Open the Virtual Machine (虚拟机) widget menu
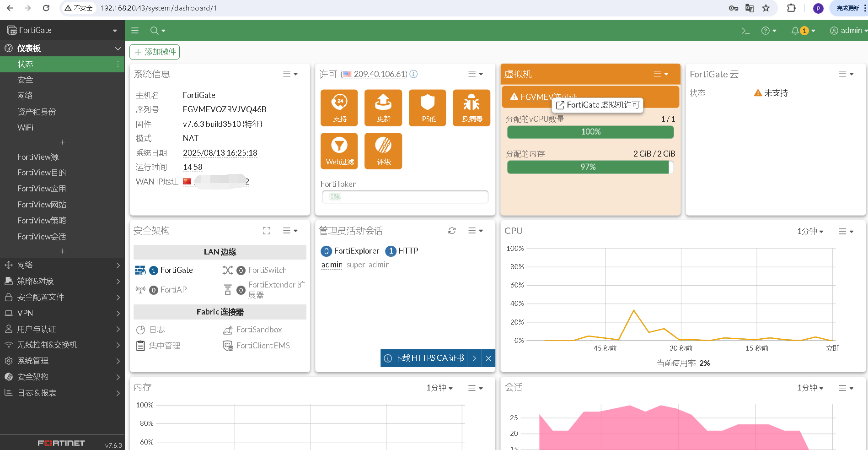 tap(660, 74)
